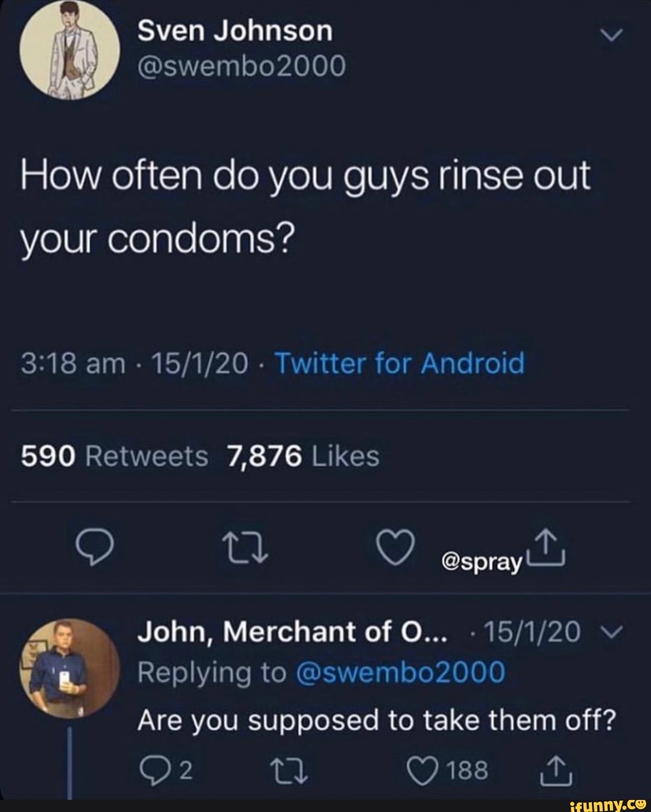Open @swembo2000 mention in the reply
The height and width of the screenshot is (812, 651).
click(400, 673)
